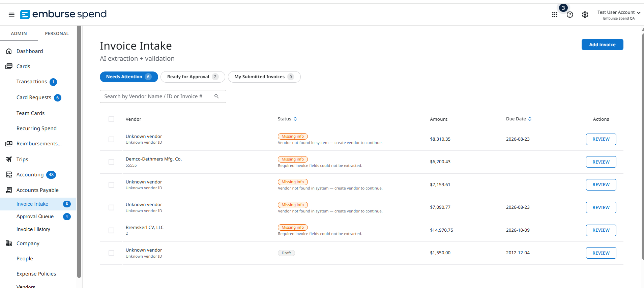The width and height of the screenshot is (644, 288).
Task: Go to Team Cards
Action: [30, 113]
